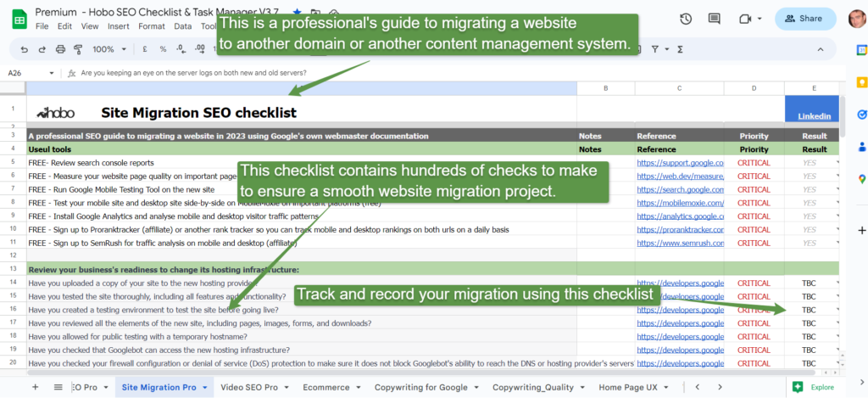Open Copywriting for Google tab arrow
Image resolution: width=868 pixels, height=398 pixels.
476,388
